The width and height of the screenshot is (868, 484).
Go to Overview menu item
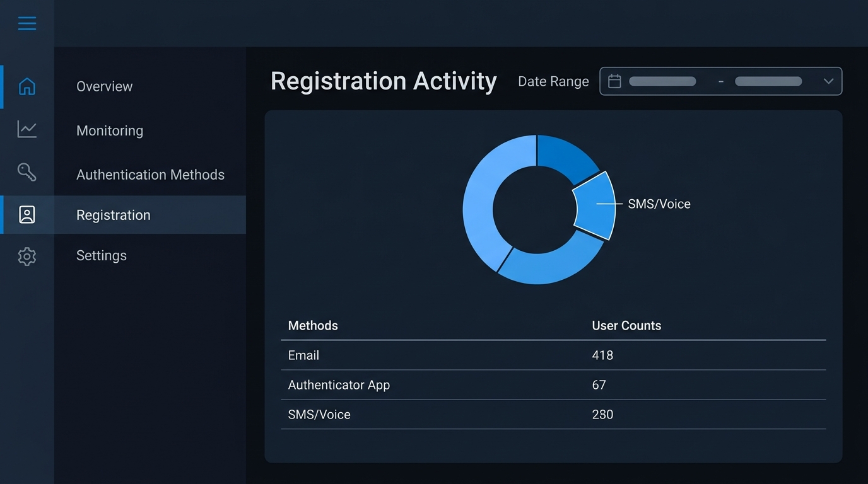pos(105,86)
